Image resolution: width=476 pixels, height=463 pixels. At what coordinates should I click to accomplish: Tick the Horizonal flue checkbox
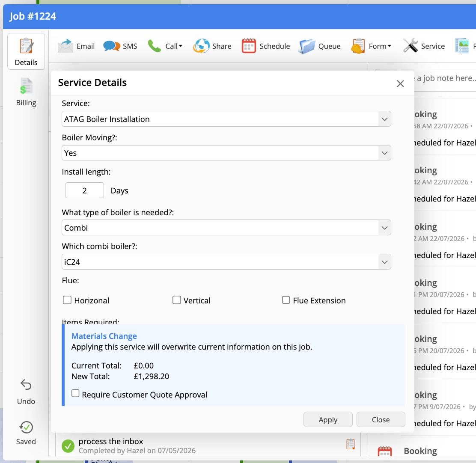[x=67, y=300]
